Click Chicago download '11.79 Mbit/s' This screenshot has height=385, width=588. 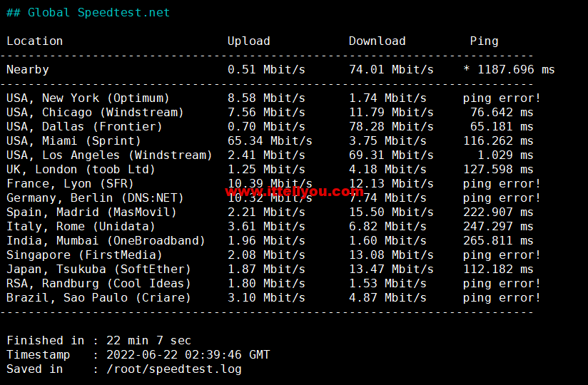(391, 113)
